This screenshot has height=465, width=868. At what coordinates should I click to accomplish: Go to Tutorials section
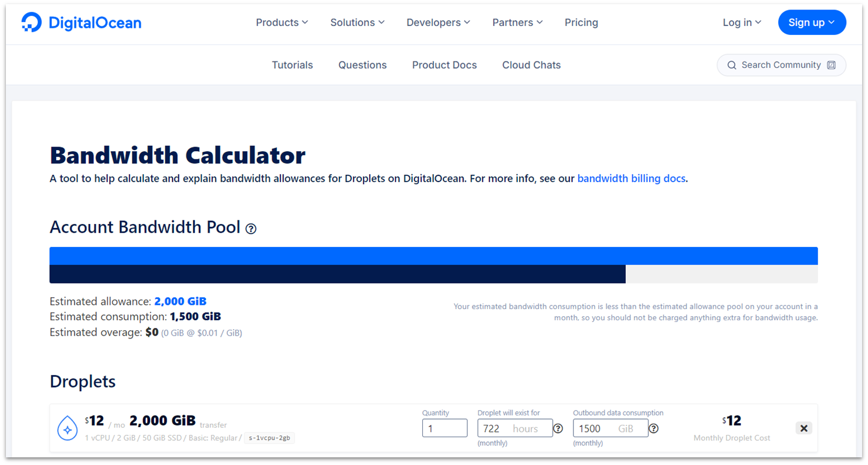click(x=292, y=65)
